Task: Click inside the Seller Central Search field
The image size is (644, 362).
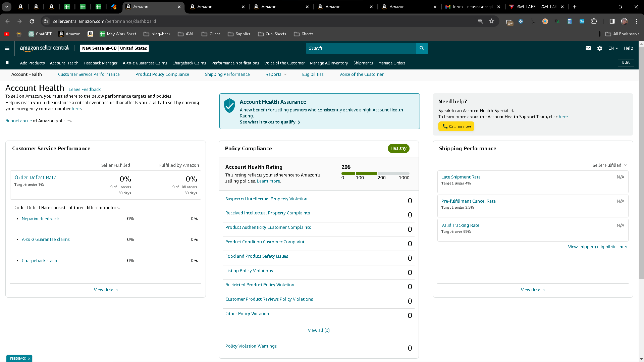Action: (361, 48)
